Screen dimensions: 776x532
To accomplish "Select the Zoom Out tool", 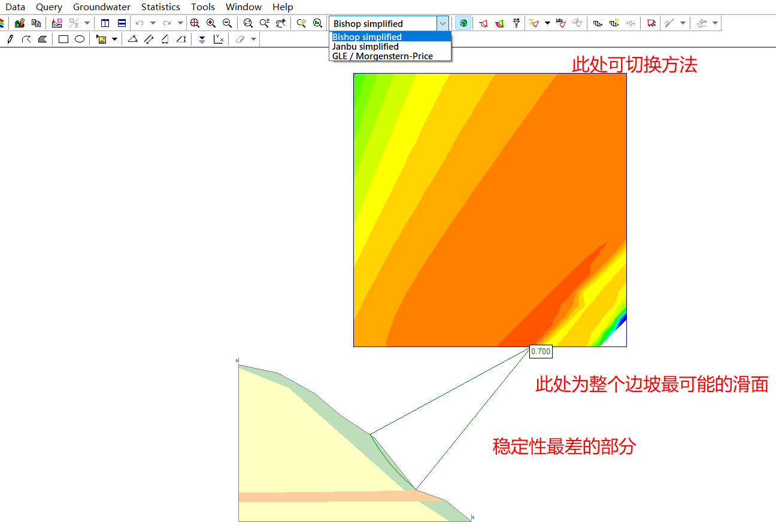I will [x=226, y=23].
